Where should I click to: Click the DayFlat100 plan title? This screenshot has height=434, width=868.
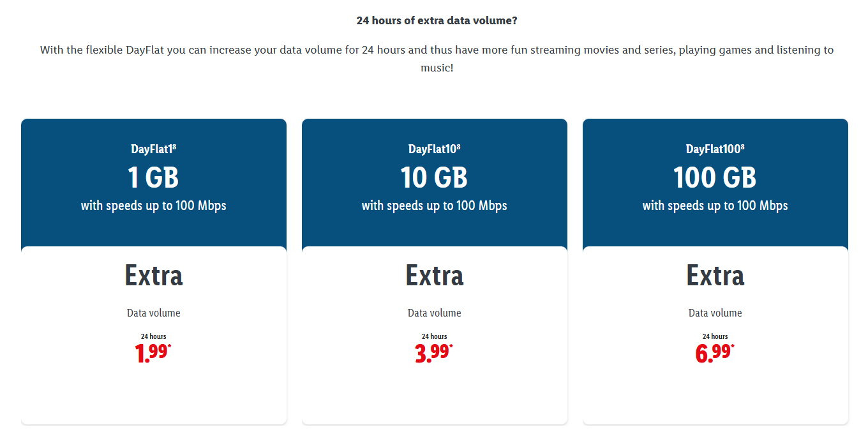click(712, 149)
